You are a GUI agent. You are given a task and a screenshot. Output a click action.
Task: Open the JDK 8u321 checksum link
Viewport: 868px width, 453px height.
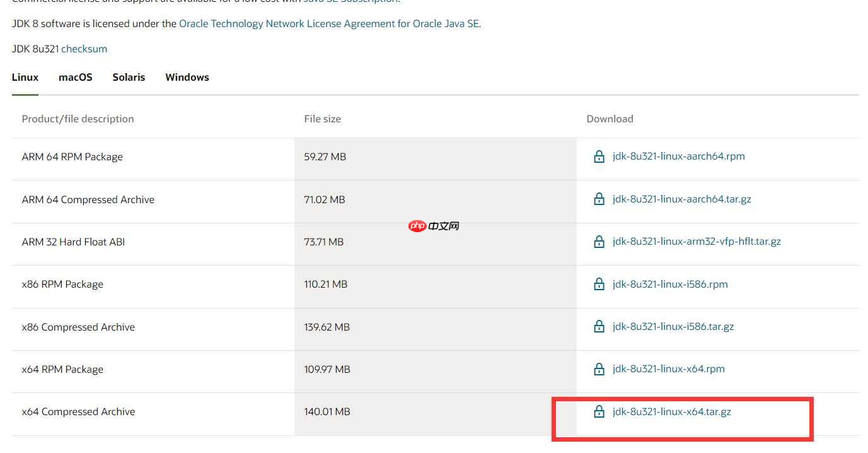coord(84,49)
